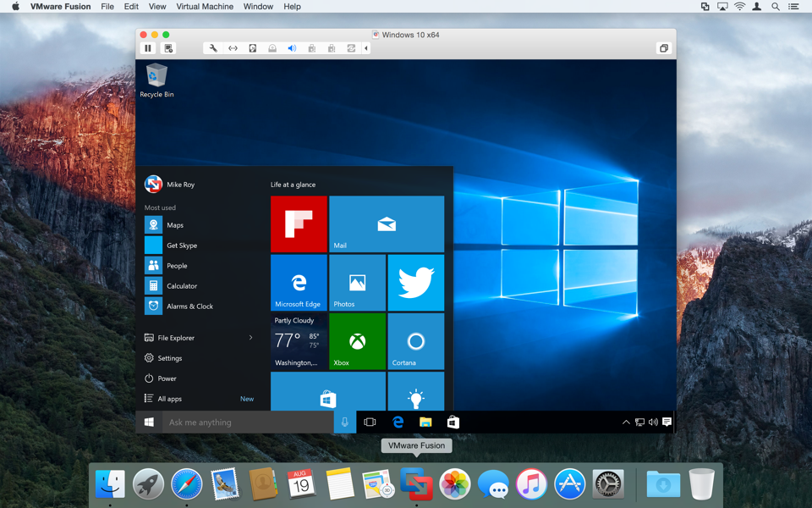Open the volume slider from the taskbar speaker
Image resolution: width=812 pixels, height=508 pixels.
[653, 421]
